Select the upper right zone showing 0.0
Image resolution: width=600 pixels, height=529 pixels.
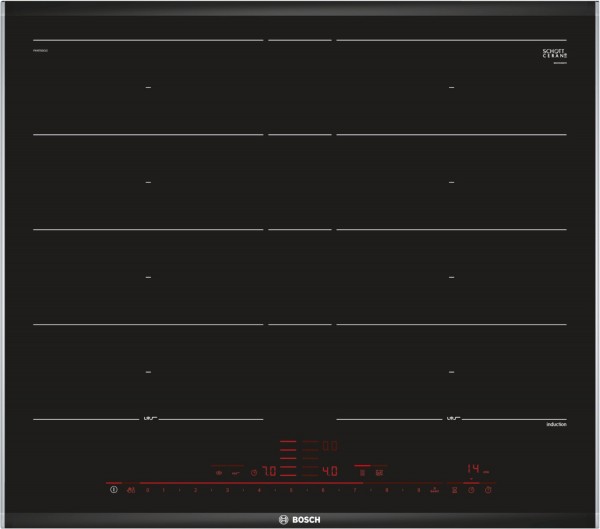330,446
